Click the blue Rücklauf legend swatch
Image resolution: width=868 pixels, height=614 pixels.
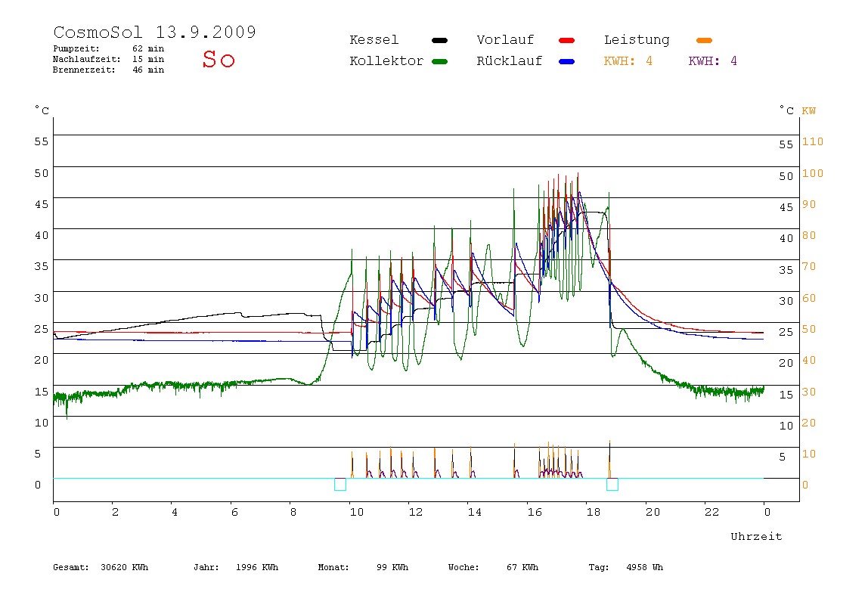coord(567,61)
